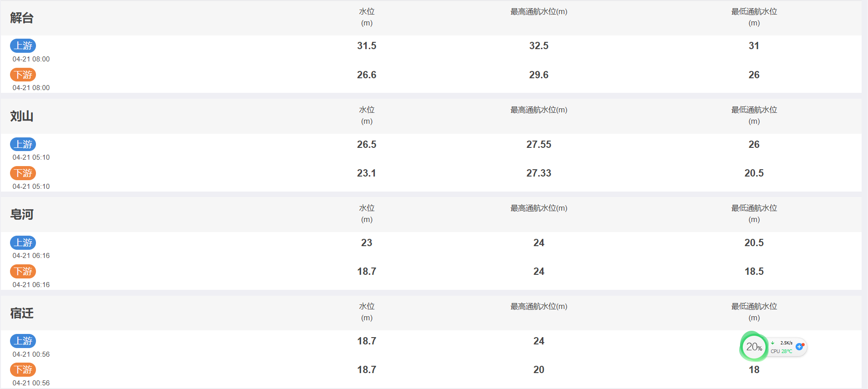
Task: Click the CPU 28℃ readout on widget
Action: [x=781, y=351]
